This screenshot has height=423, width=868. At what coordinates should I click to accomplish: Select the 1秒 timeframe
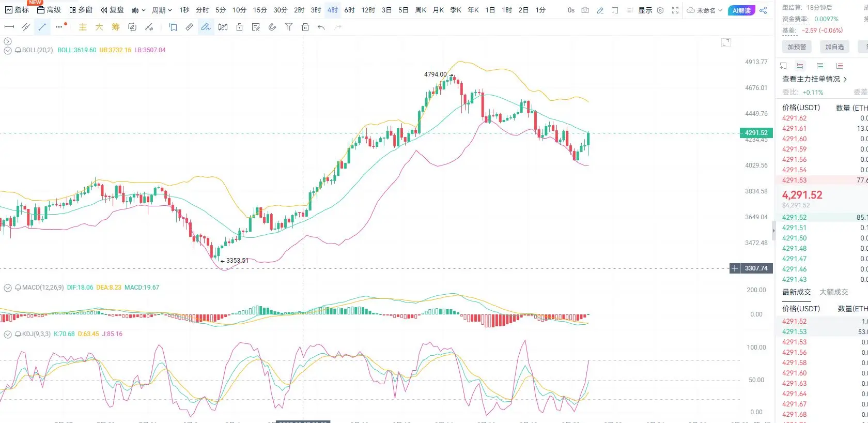184,10
